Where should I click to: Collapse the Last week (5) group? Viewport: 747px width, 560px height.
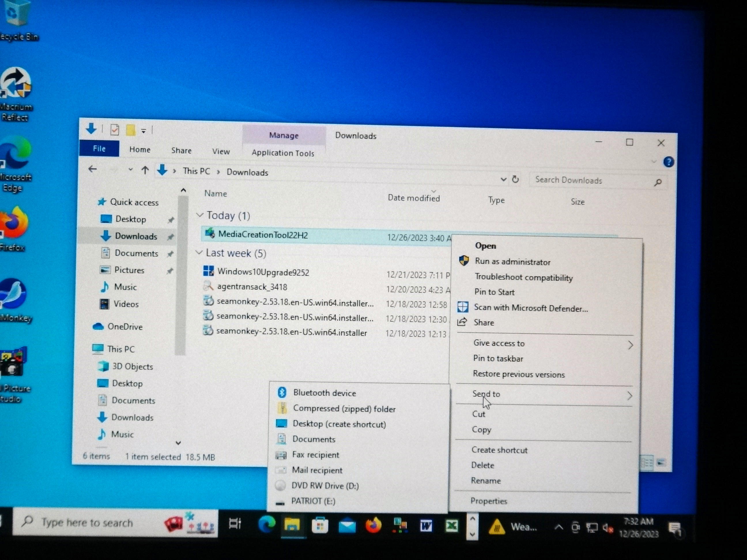(x=199, y=252)
